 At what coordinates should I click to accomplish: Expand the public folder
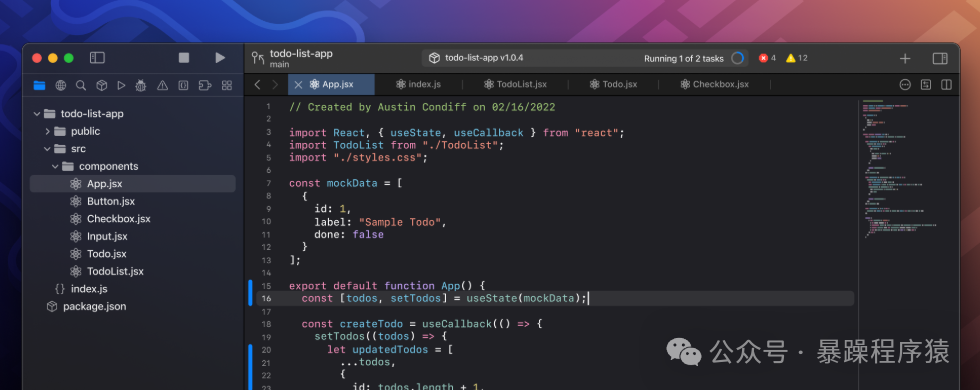47,131
